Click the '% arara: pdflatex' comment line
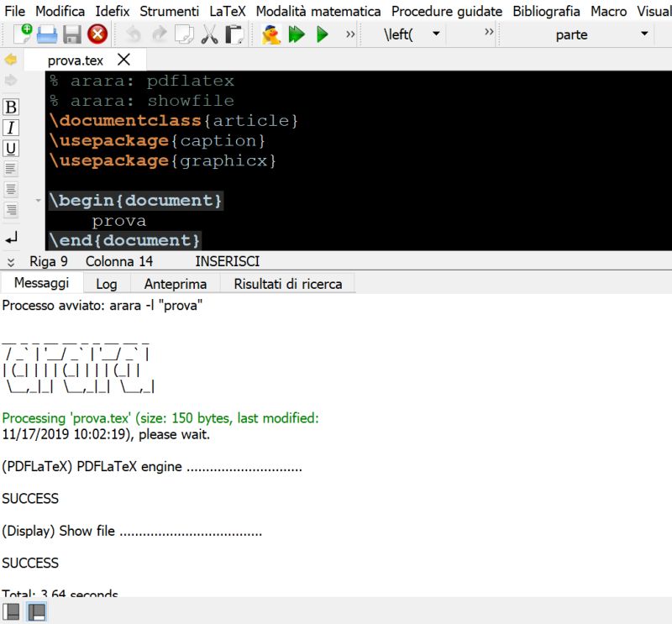672x624 pixels. 142,81
